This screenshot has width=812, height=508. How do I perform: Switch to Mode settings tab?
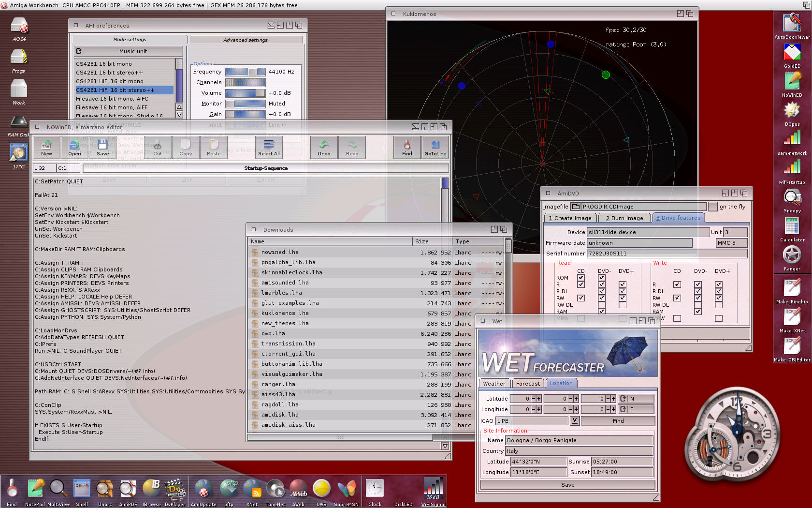(x=130, y=40)
